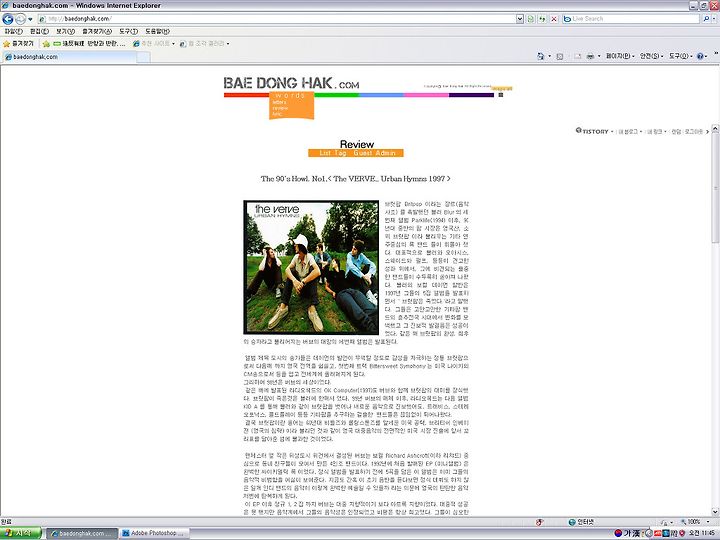Open the recent pages dropdown beside Forward

pos(30,19)
